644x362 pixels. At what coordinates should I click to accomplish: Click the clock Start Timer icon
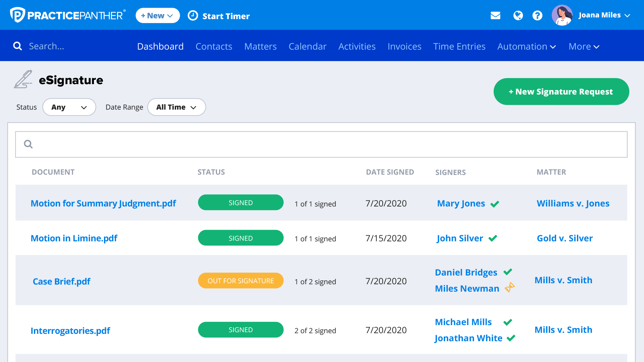[193, 15]
